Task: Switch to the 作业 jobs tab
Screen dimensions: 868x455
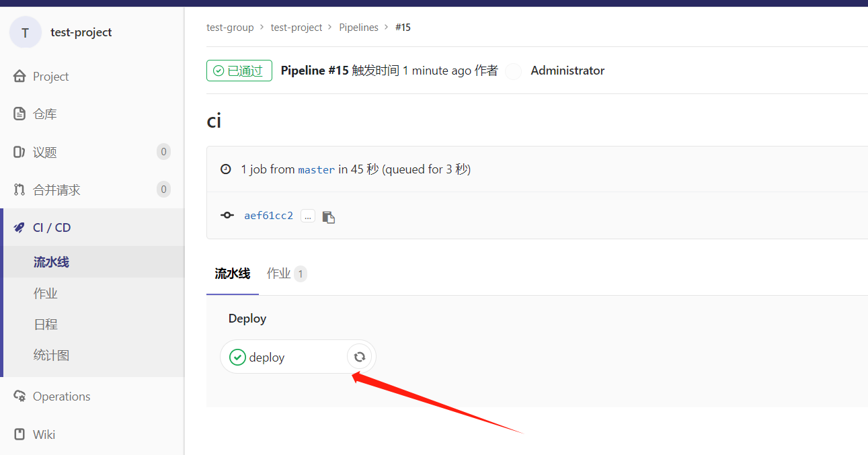Action: point(276,274)
